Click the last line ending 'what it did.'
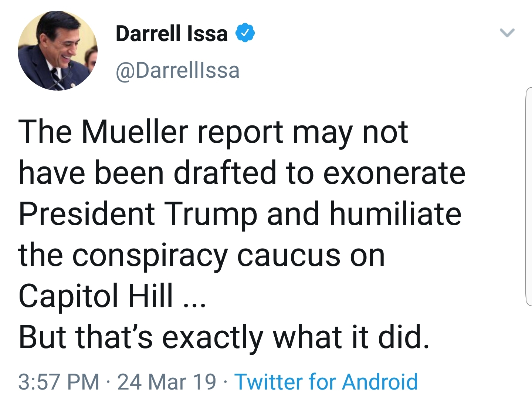 [x=224, y=337]
